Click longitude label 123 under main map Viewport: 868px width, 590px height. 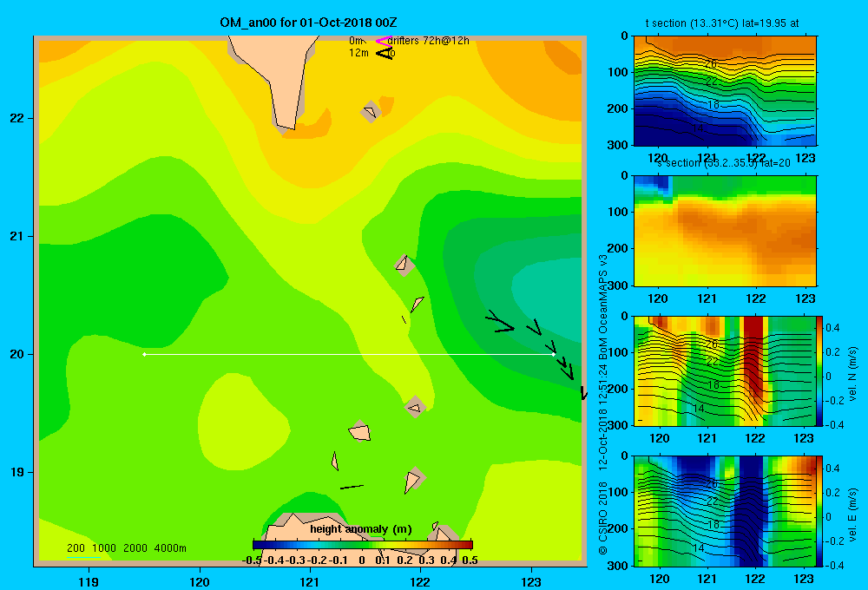click(x=531, y=581)
